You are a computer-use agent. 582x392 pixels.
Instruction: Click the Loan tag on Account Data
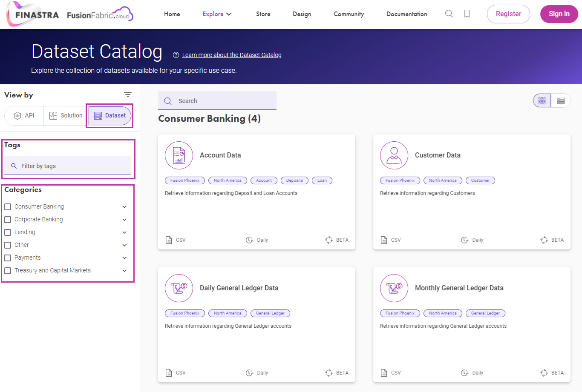point(322,180)
